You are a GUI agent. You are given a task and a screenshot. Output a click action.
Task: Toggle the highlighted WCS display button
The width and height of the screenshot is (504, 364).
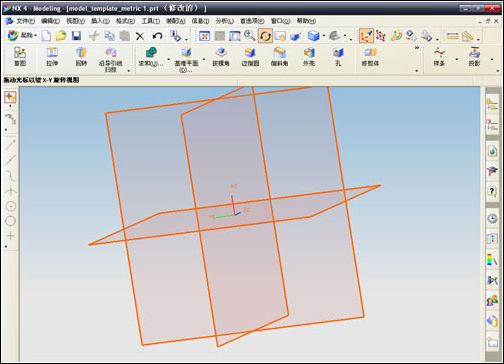(366, 36)
